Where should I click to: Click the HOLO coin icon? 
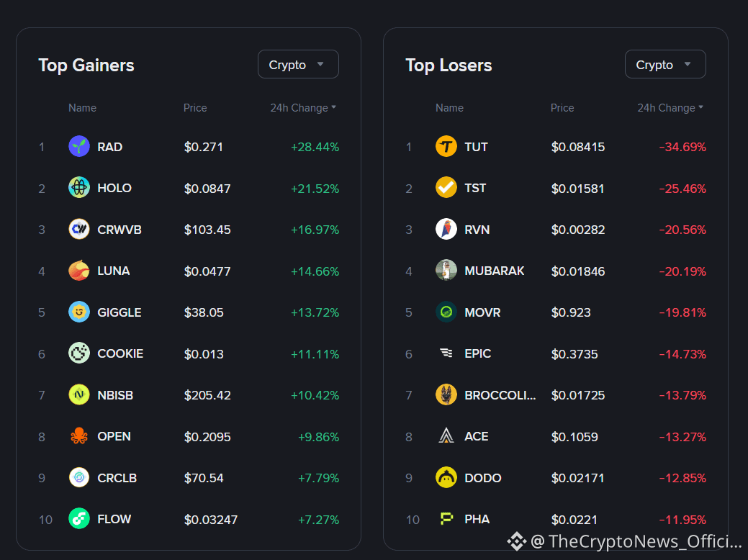tap(79, 188)
